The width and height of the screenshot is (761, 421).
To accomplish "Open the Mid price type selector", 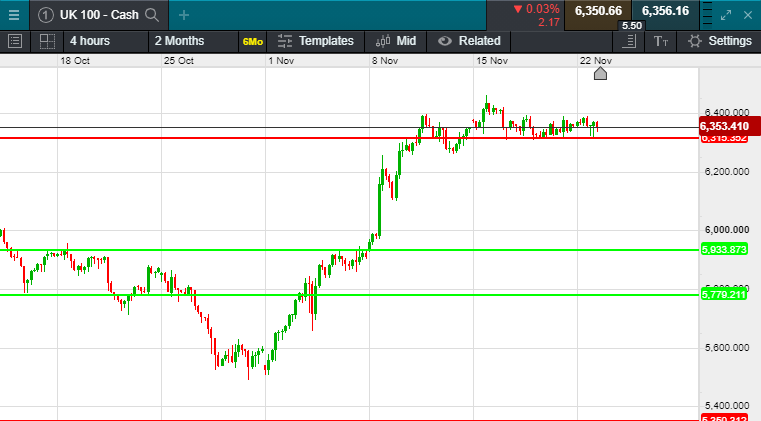I will [x=396, y=41].
